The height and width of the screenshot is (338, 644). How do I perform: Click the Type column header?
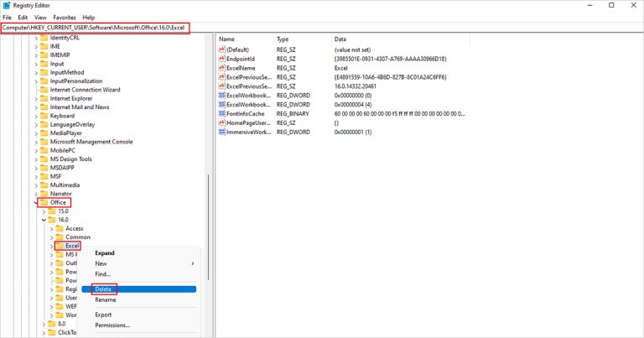coord(283,39)
